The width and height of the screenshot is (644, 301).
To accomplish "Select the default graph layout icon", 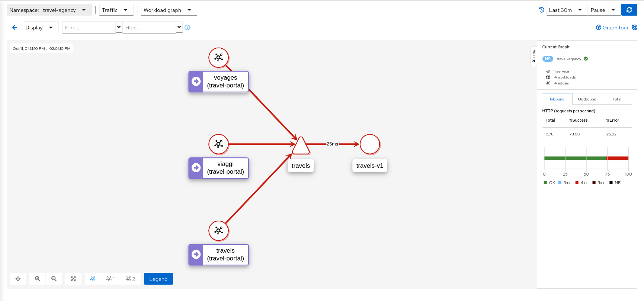I will 93,279.
